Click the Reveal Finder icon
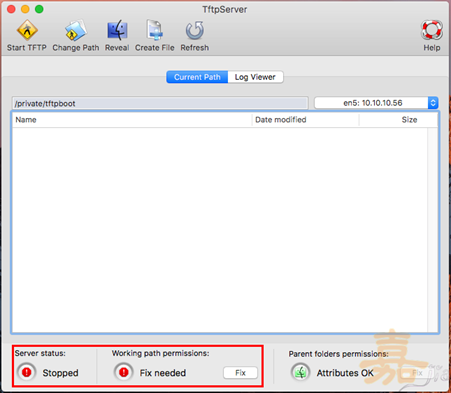Viewport: 451px width, 393px height. point(117,30)
